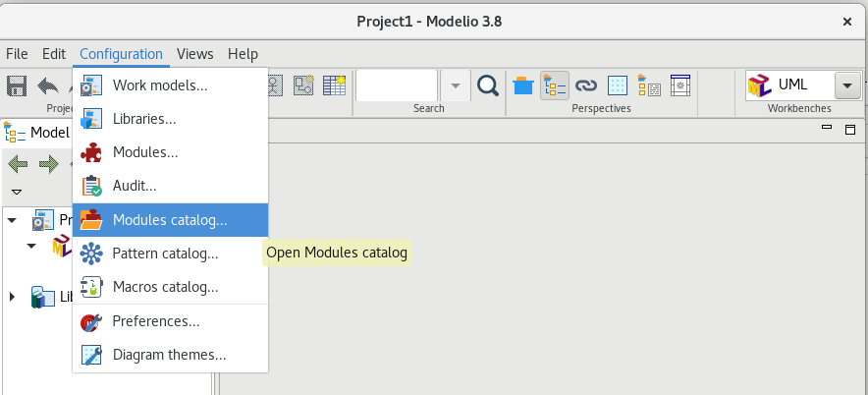Image resolution: width=868 pixels, height=395 pixels.
Task: Select the tree-with-list perspective icon
Action: pyautogui.click(x=649, y=85)
